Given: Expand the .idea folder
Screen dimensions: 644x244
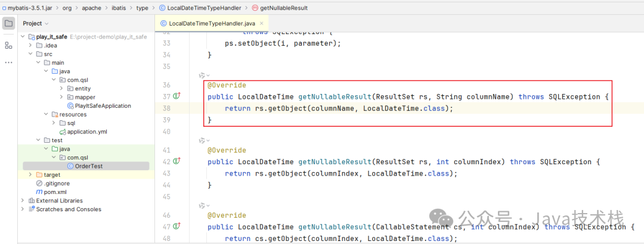Looking at the screenshot, I should pyautogui.click(x=30, y=45).
